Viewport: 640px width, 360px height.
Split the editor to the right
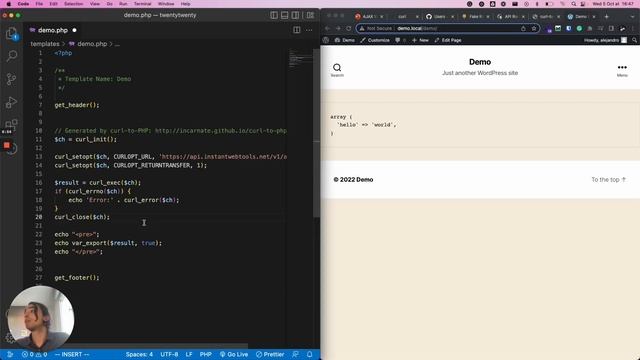(297, 30)
